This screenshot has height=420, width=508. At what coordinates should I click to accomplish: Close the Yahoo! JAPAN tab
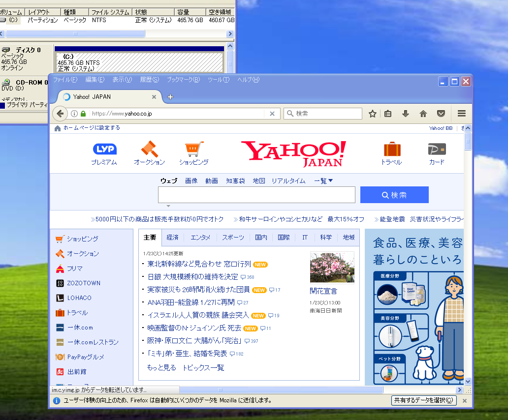(x=154, y=97)
